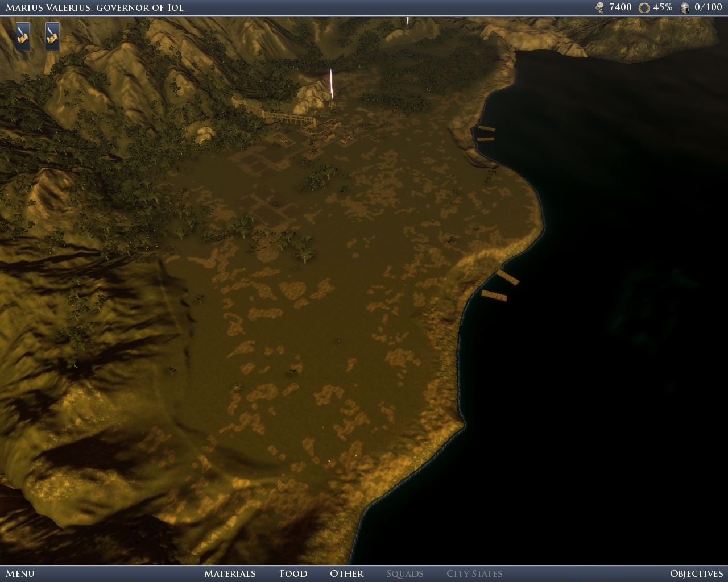Open the Food build category
Screen dimensions: 728x582
(x=293, y=573)
